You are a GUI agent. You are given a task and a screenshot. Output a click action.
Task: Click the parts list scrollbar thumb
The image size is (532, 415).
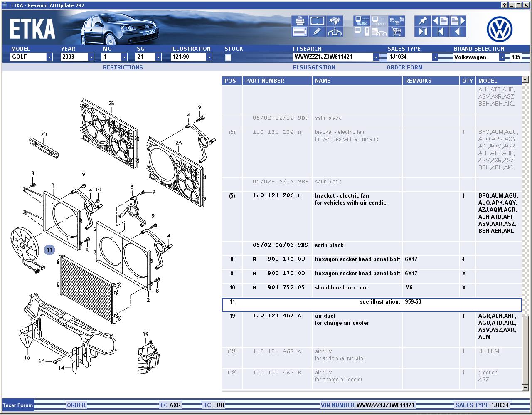tap(525, 351)
